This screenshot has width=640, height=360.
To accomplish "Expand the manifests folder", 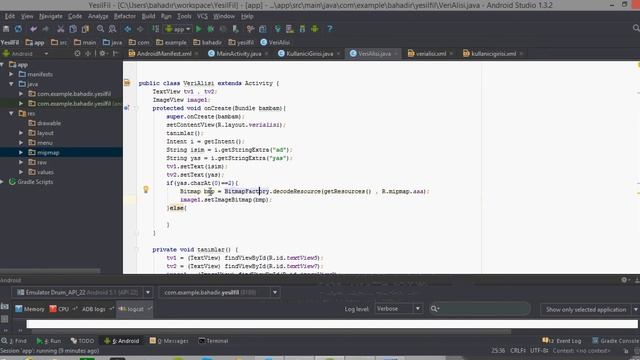I will (11, 74).
